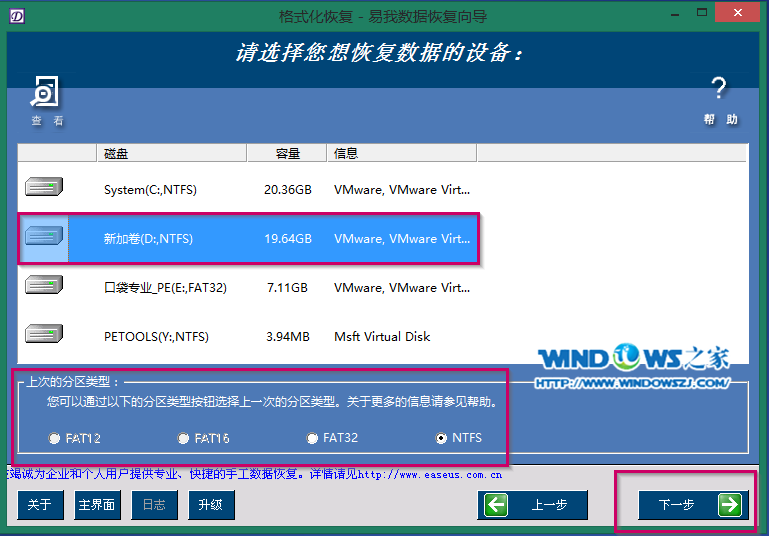Sort by 磁盘 column header
Viewport: 769px width, 536px height.
pyautogui.click(x=171, y=153)
